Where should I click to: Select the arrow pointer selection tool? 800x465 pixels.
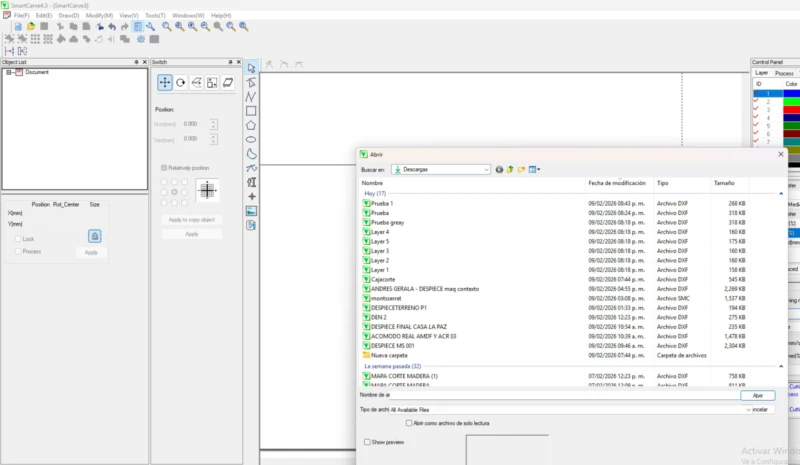click(x=251, y=68)
